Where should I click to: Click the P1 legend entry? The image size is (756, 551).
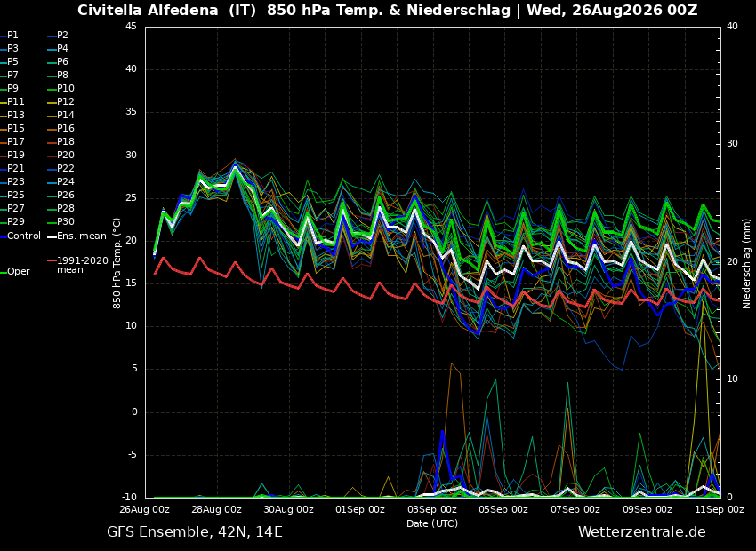tap(9, 36)
